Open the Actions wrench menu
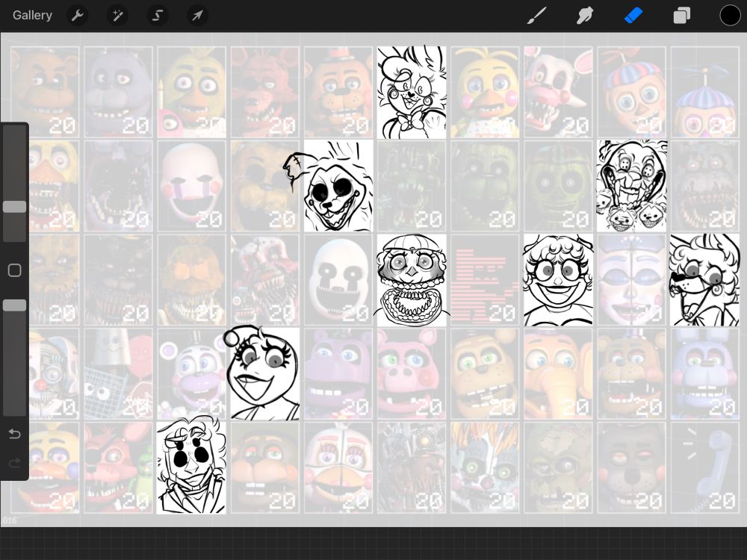This screenshot has height=560, width=747. pyautogui.click(x=77, y=16)
